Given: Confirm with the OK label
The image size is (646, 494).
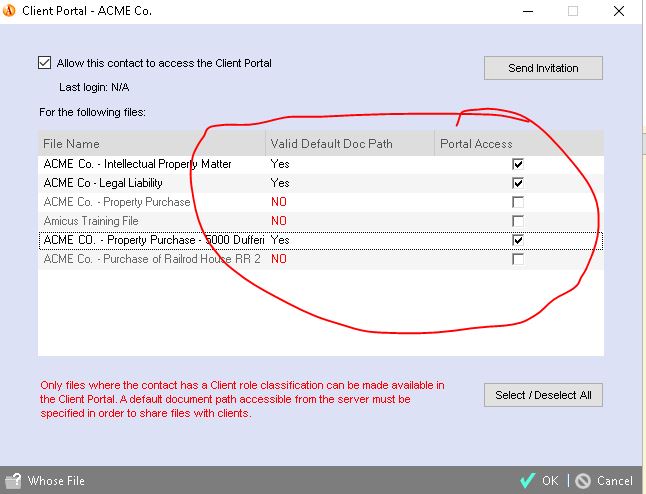Looking at the screenshot, I should (x=550, y=480).
